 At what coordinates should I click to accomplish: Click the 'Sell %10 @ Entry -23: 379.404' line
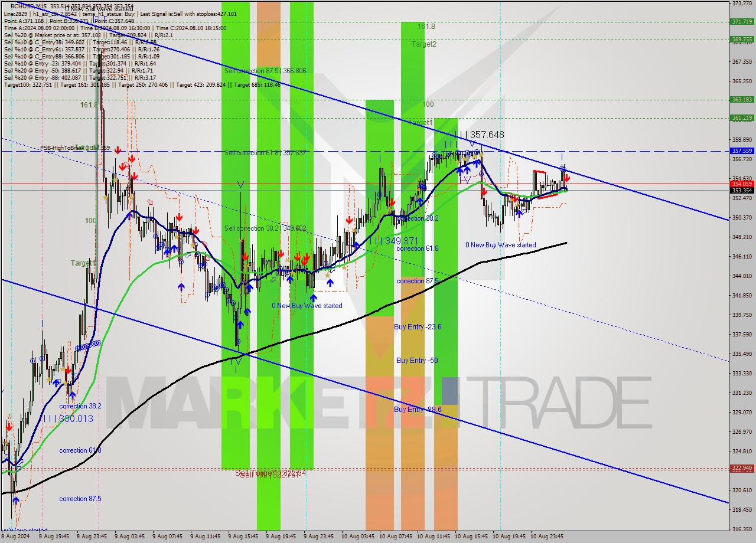point(43,63)
